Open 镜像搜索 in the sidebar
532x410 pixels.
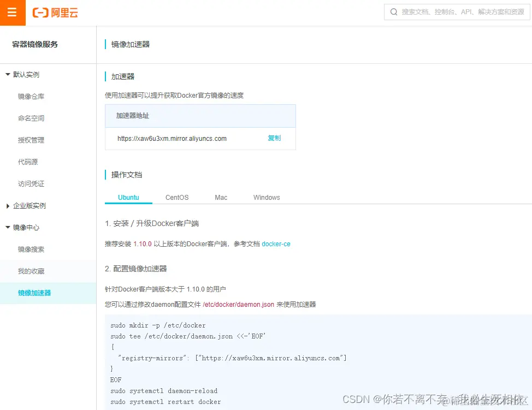pyautogui.click(x=31, y=249)
